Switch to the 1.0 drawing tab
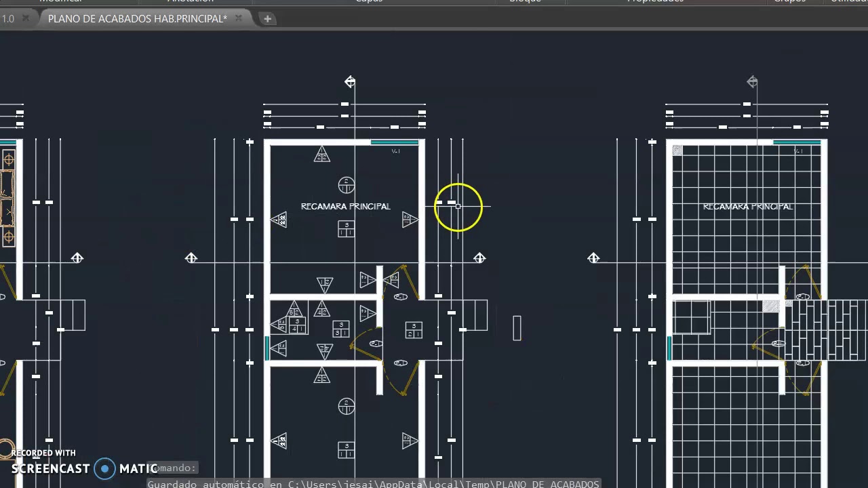868x488 pixels. click(7, 19)
